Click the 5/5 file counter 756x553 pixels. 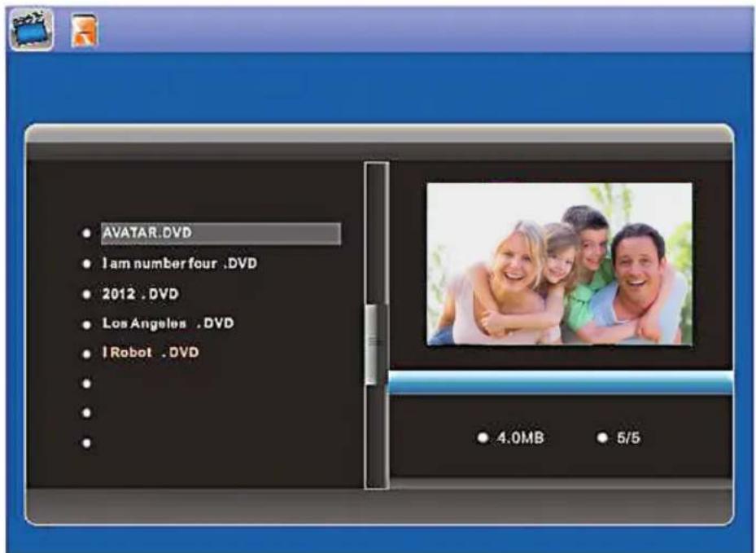click(x=628, y=437)
